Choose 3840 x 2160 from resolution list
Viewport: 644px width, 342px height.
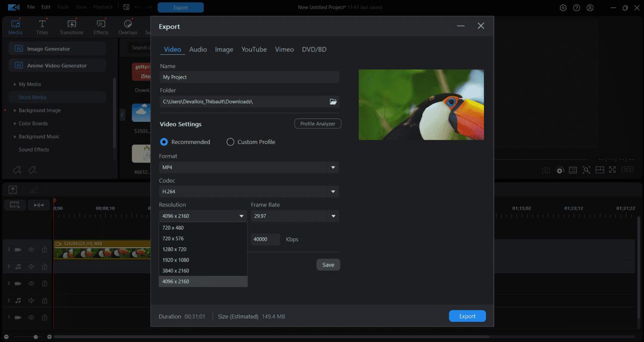[x=203, y=270]
